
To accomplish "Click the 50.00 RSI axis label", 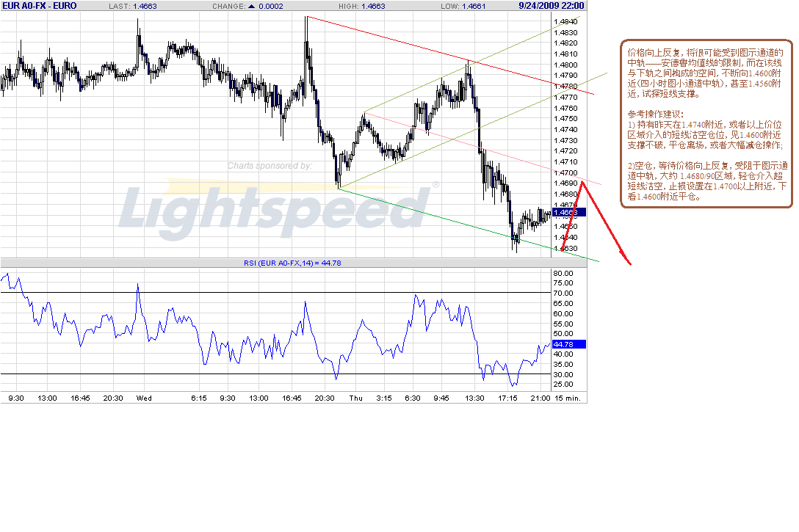I will [x=563, y=334].
